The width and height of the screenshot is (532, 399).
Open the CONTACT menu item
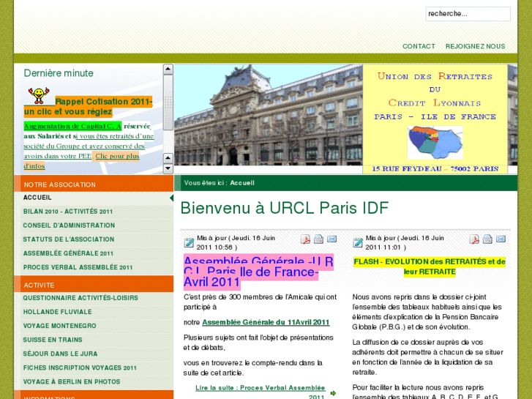pos(419,47)
